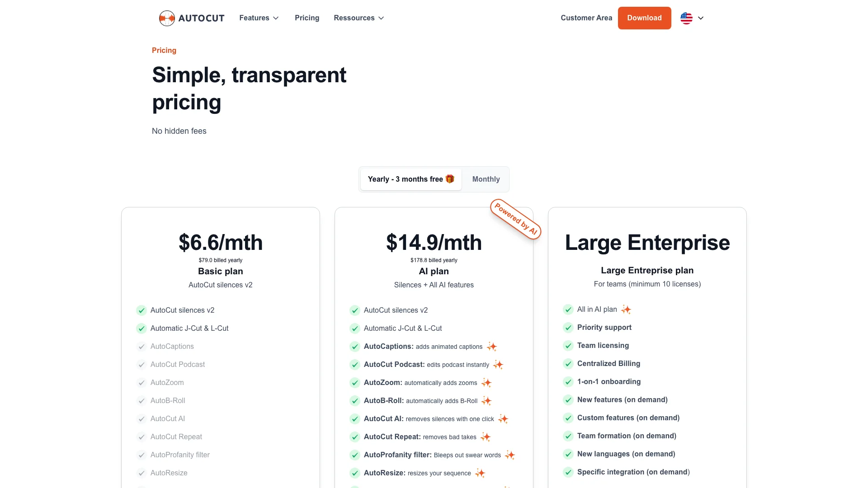Click grey check beside Basic plan AutoCut Podcast

142,365
